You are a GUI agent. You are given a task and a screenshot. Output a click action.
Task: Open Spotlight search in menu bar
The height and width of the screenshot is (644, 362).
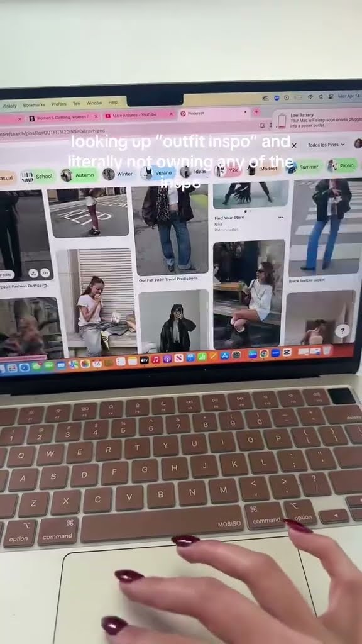321,96
